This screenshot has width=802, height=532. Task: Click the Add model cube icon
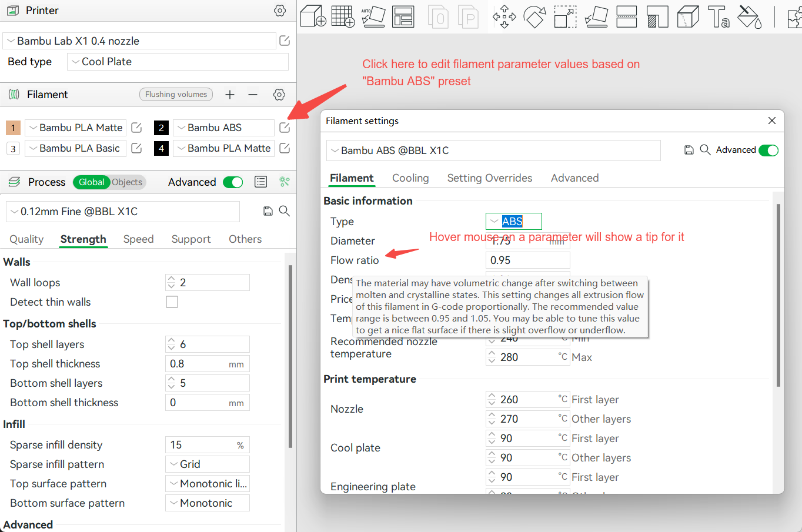pyautogui.click(x=313, y=16)
